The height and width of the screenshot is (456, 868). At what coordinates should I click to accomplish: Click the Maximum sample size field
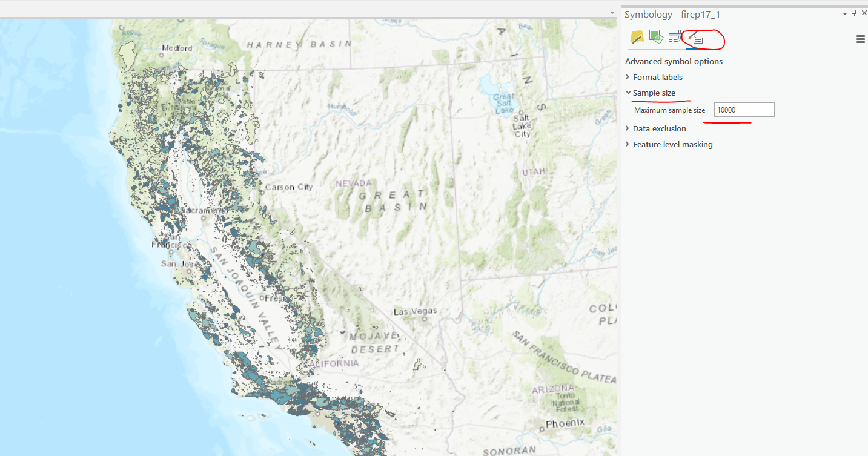coord(744,110)
